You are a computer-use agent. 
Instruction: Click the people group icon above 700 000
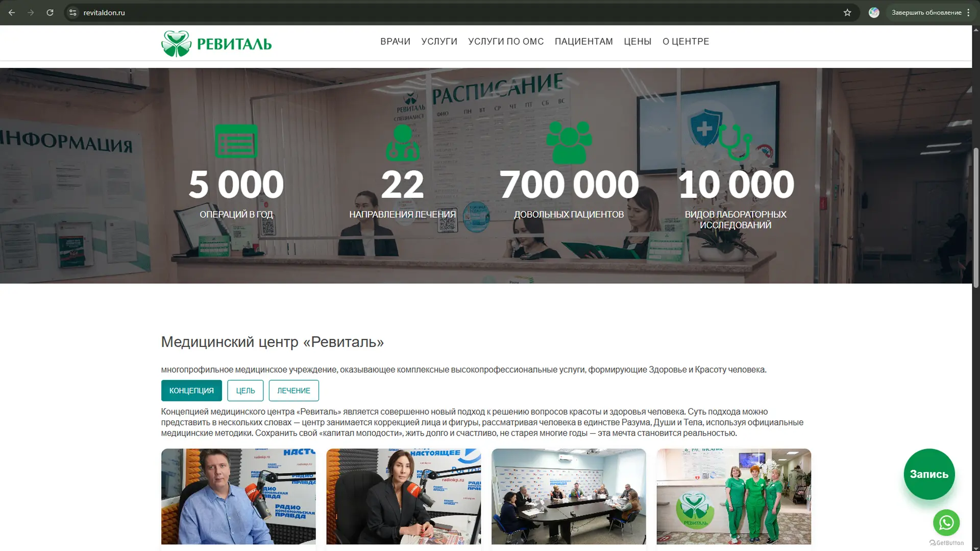pos(569,142)
